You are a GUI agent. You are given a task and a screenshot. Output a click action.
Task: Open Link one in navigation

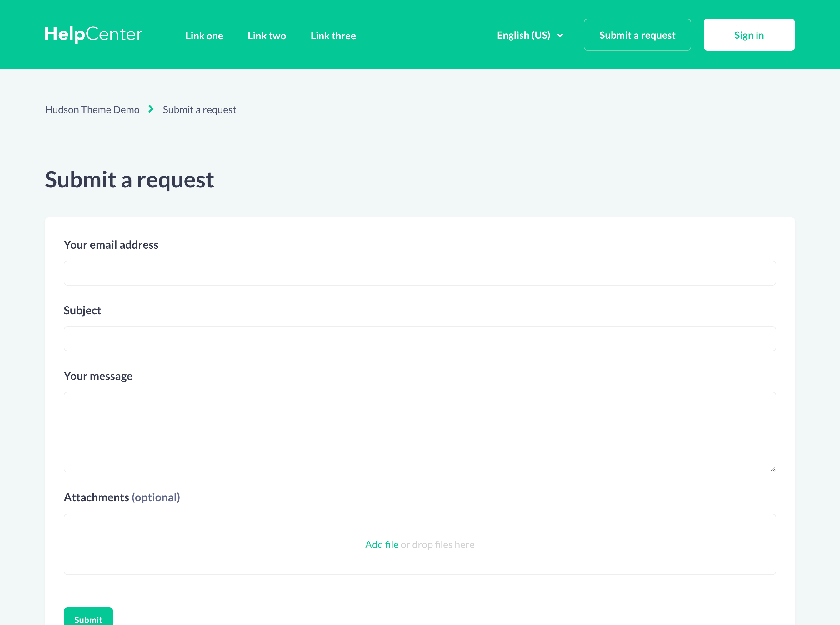[204, 36]
